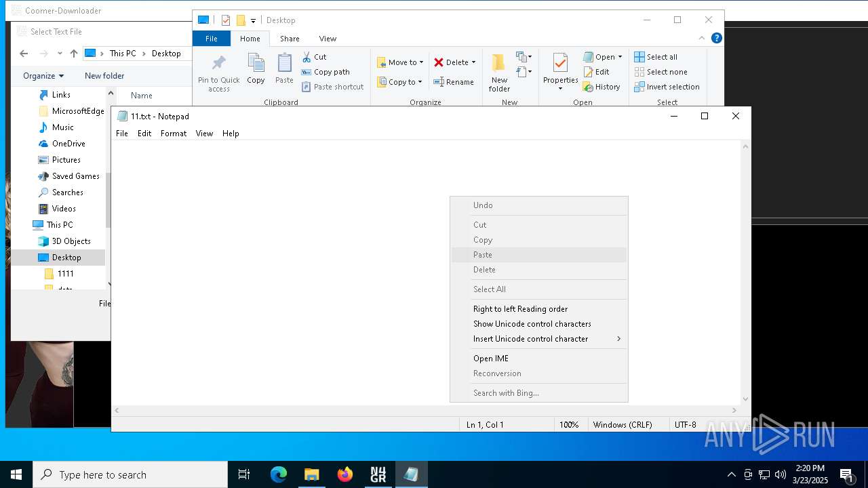Open the Quick Access Toolbar customize arrow
The height and width of the screenshot is (488, 868).
point(253,20)
